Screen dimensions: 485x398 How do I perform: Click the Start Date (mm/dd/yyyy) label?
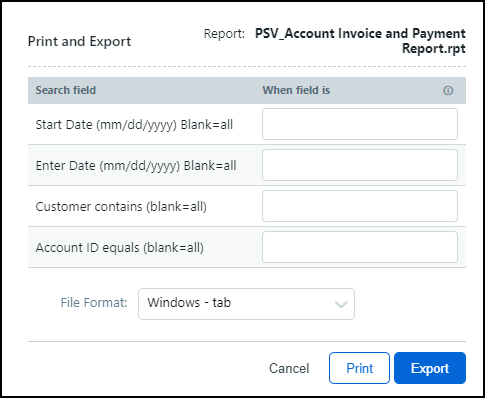coord(134,125)
